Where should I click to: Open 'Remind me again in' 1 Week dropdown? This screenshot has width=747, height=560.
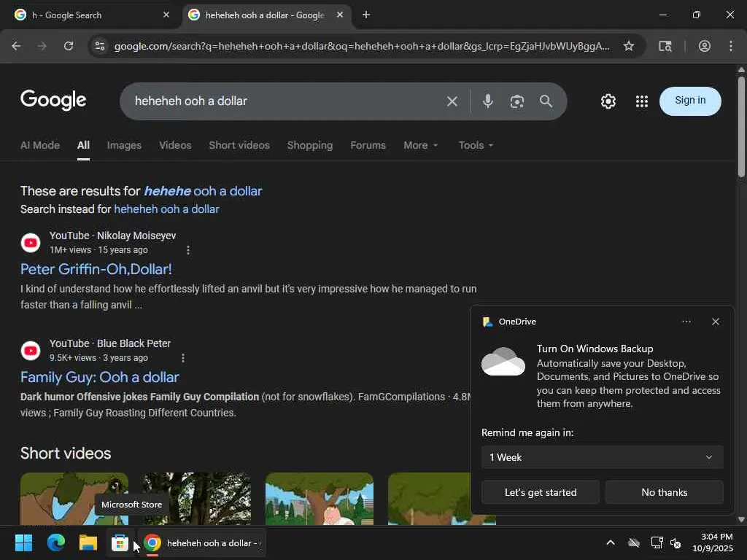(x=602, y=457)
